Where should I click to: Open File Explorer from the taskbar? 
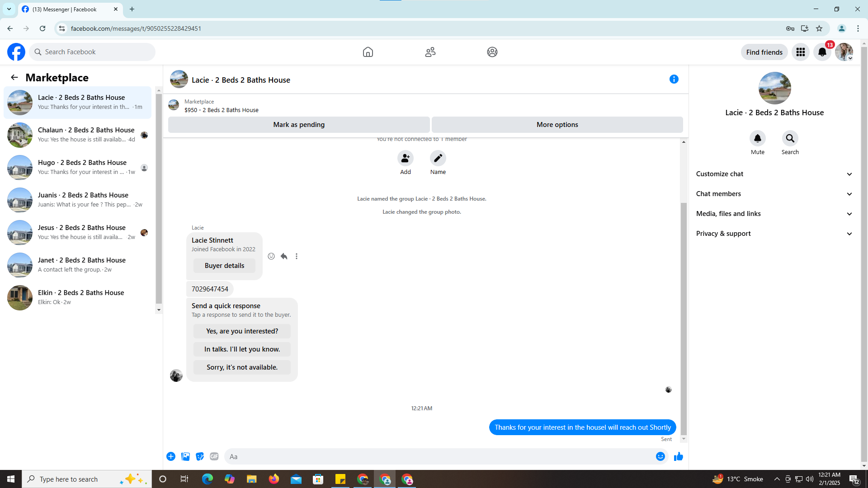251,479
